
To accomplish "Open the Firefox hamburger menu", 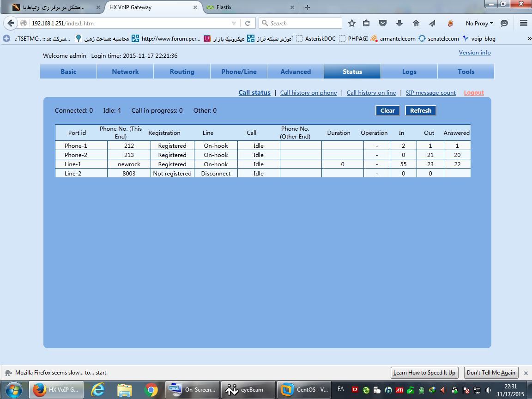I will pos(523,23).
